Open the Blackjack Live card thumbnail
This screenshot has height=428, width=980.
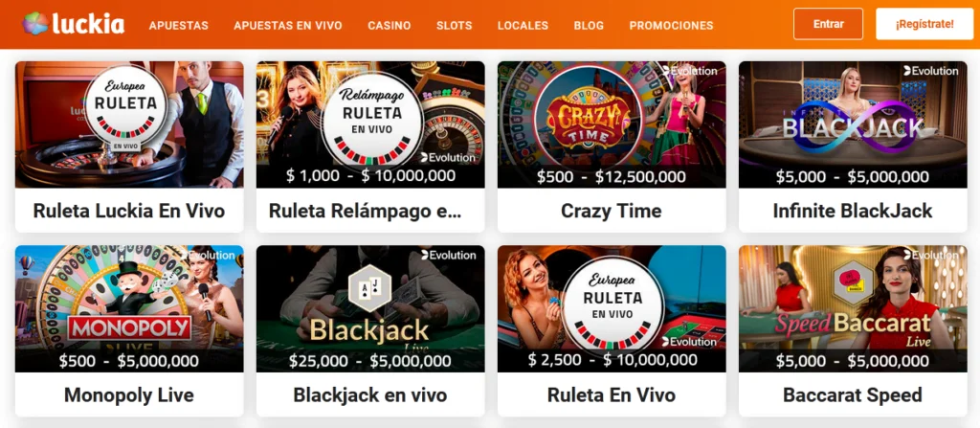pos(370,308)
